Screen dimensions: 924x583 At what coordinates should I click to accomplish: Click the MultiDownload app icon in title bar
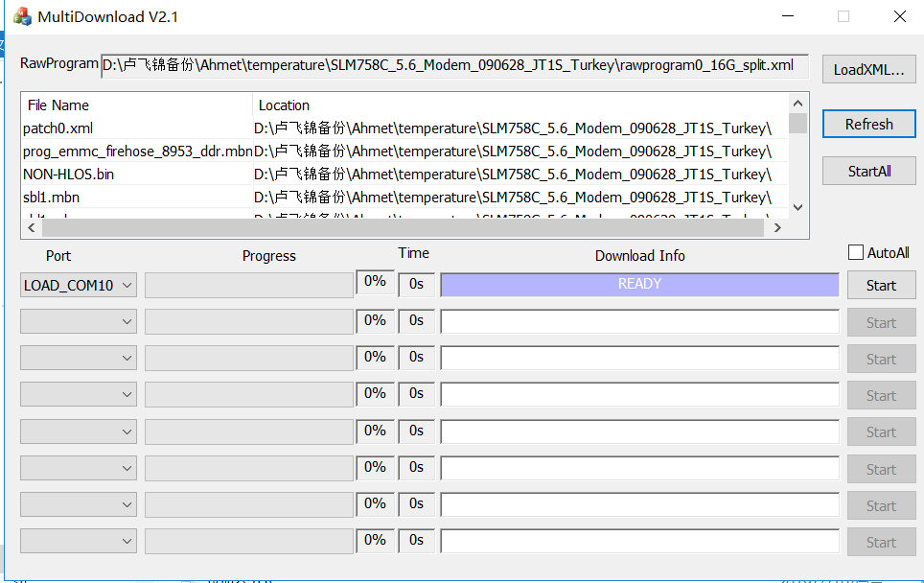(22, 16)
